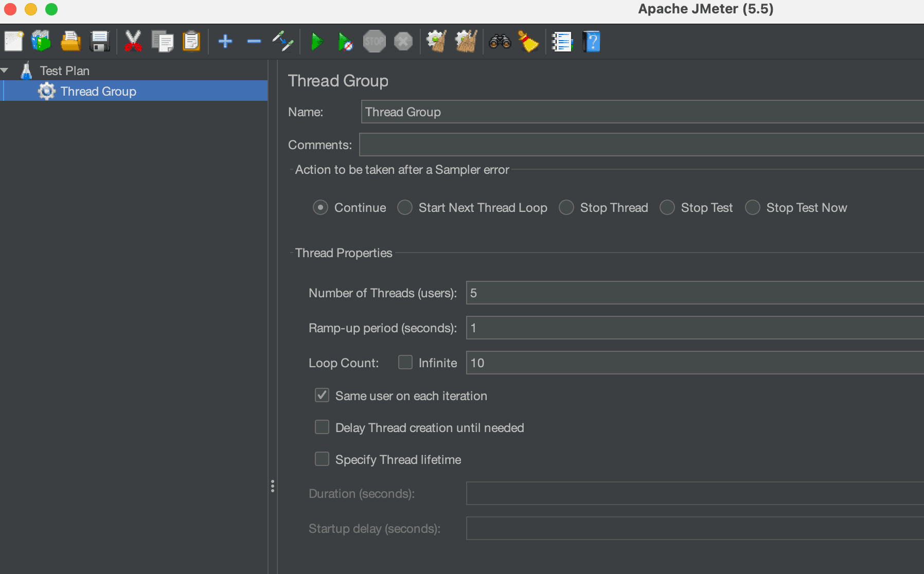Select Thread Group in the tree
Viewport: 924px width, 574px height.
98,91
